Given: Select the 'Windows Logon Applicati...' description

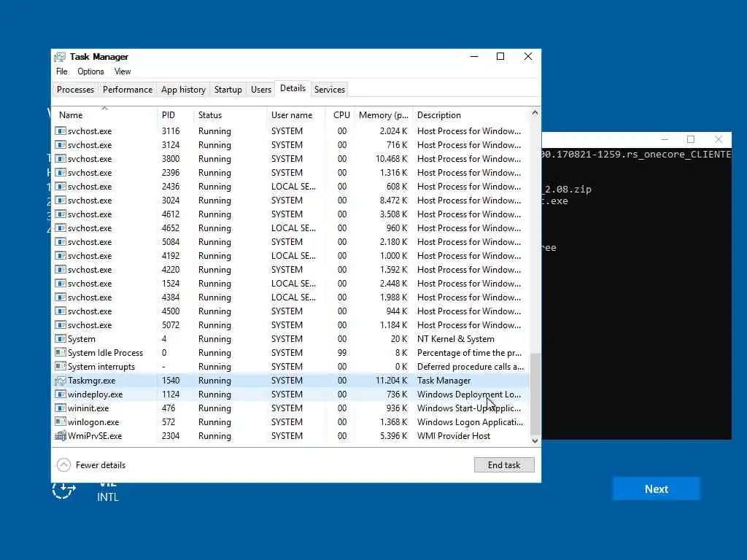Looking at the screenshot, I should pyautogui.click(x=470, y=422).
